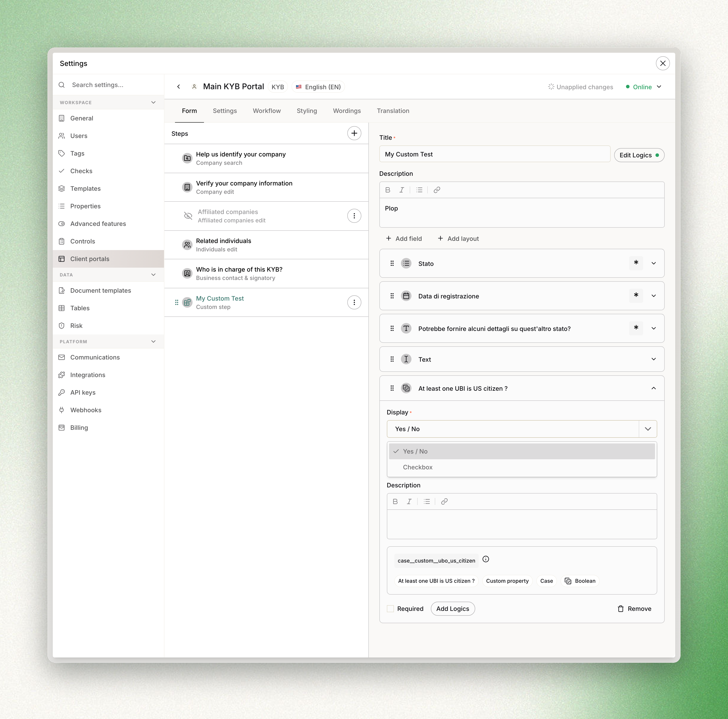This screenshot has height=719, width=728.
Task: Click the italic icon in the top Description toolbar
Action: (x=402, y=190)
